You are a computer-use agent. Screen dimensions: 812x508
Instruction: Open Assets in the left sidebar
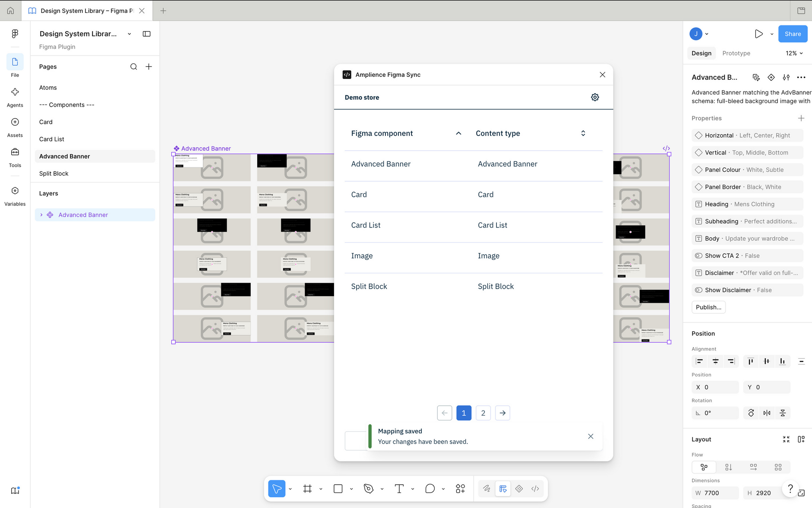(15, 128)
